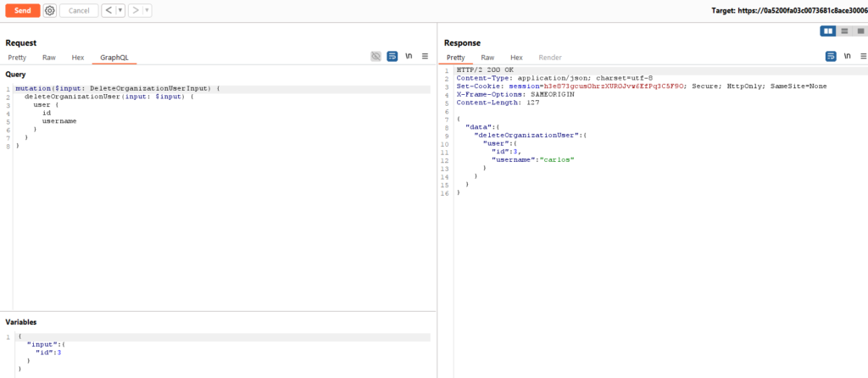This screenshot has width=868, height=378.
Task: Select combined tabbed layout icon
Action: point(860,31)
